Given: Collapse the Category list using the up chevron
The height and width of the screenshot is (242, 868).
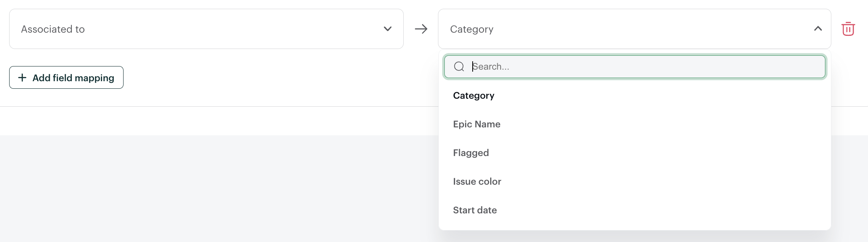Looking at the screenshot, I should click(x=818, y=29).
